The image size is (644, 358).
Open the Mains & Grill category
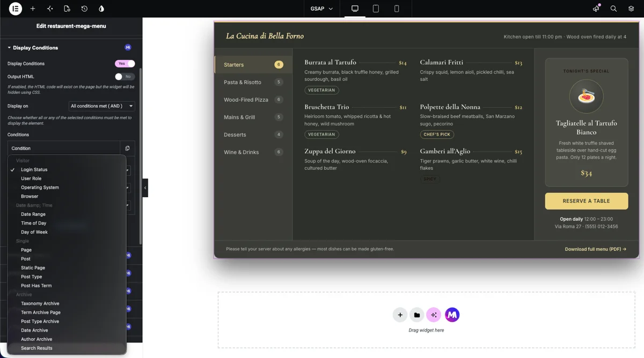(253, 117)
